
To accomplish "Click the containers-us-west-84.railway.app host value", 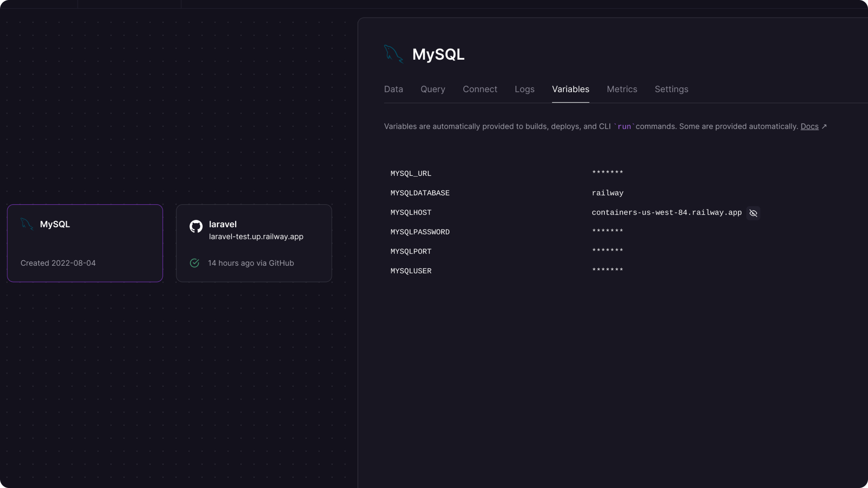I will (666, 212).
